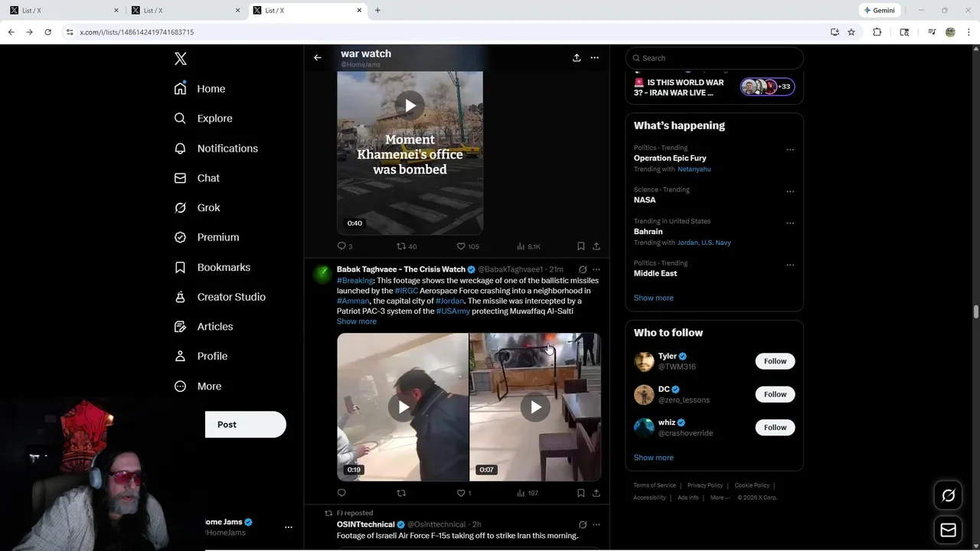Open Explore from the sidebar
Viewport: 980px width, 551px height.
(203, 119)
